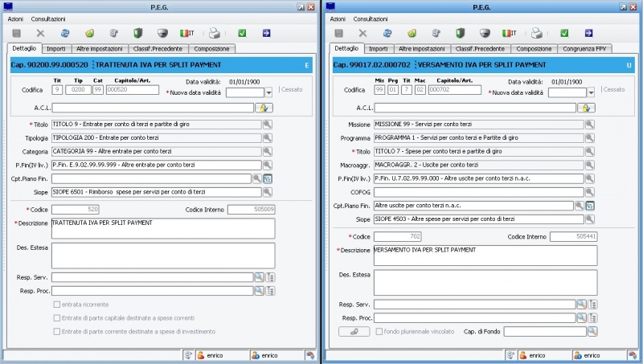Open the 'Consultazioni' menu in the left window

(48, 18)
